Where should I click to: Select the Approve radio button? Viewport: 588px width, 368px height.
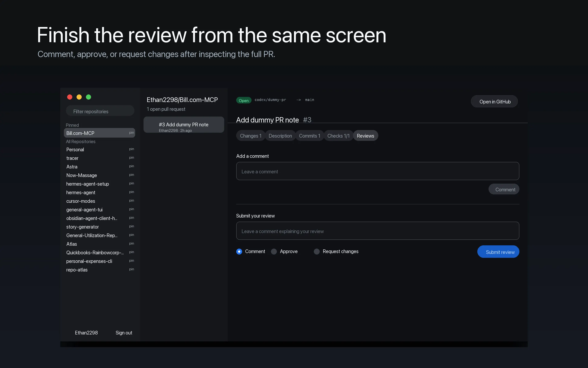click(x=274, y=251)
